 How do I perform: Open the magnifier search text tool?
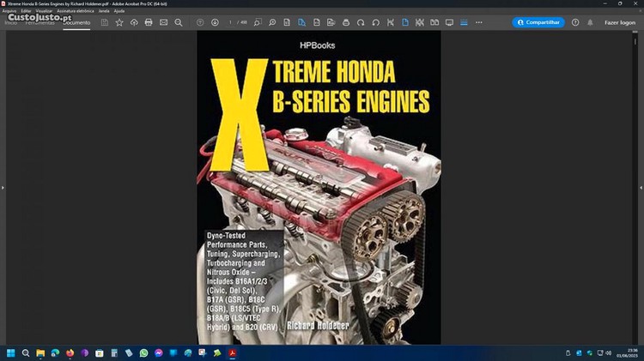tap(179, 22)
